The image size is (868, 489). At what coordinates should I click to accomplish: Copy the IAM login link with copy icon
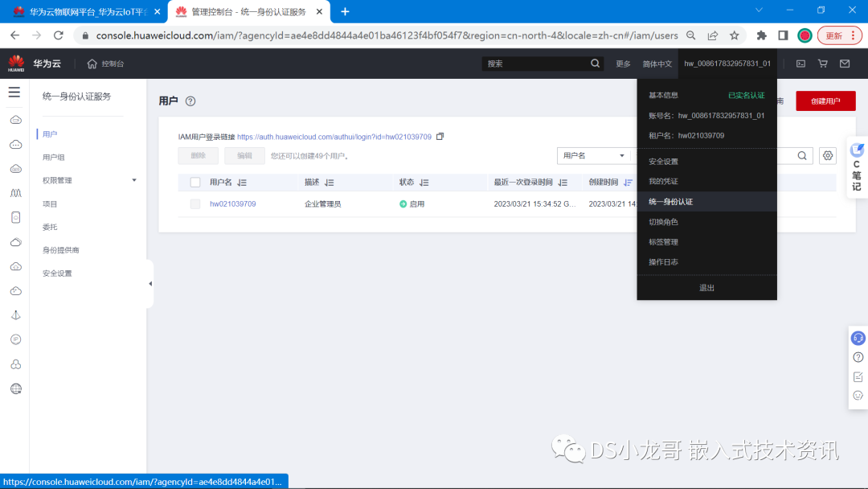(438, 138)
